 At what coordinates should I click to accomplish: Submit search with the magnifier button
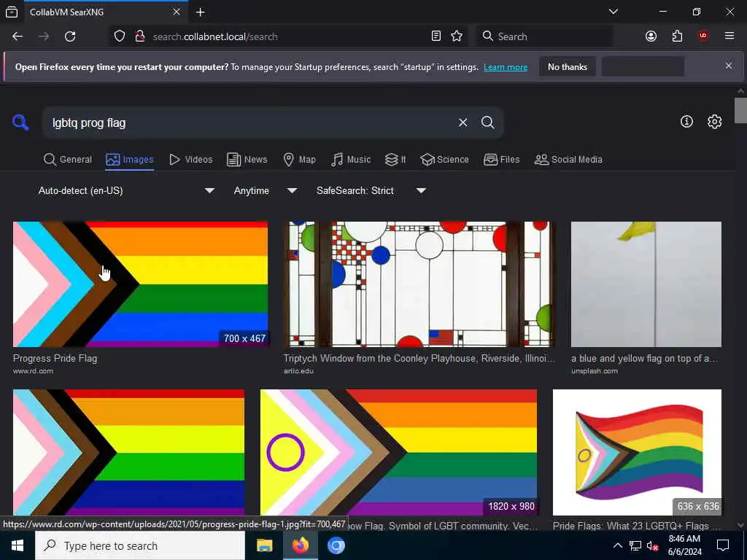[487, 122]
